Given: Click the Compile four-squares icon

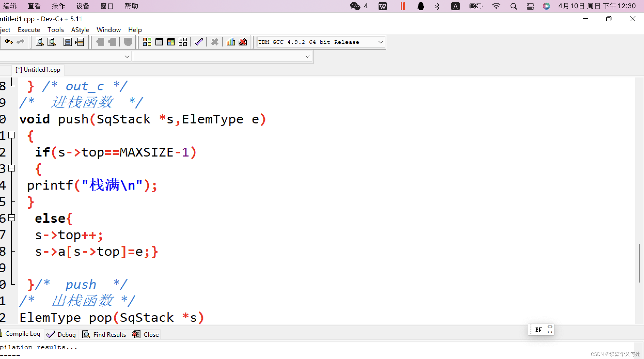Looking at the screenshot, I should [147, 42].
